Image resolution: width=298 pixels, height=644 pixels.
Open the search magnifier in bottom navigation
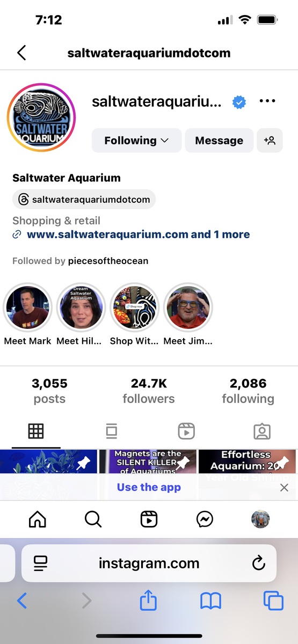[93, 519]
